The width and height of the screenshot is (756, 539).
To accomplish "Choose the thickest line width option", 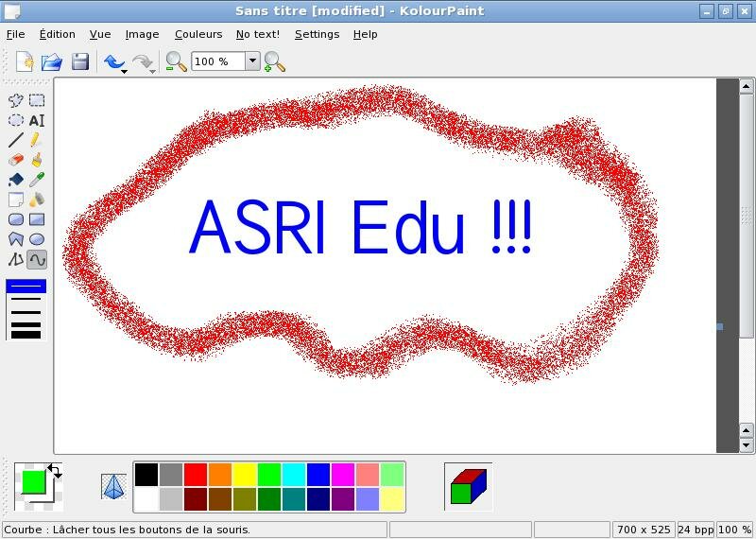I will [x=26, y=335].
